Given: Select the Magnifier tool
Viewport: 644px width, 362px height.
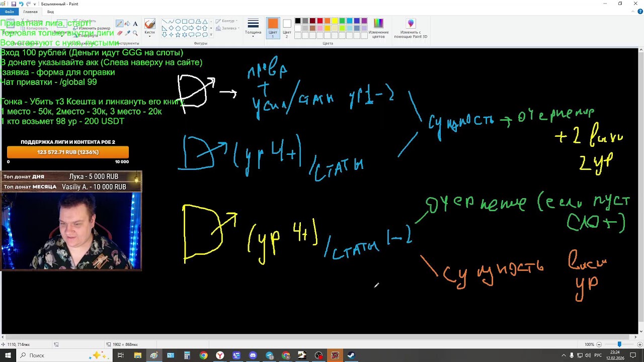Looking at the screenshot, I should click(135, 33).
